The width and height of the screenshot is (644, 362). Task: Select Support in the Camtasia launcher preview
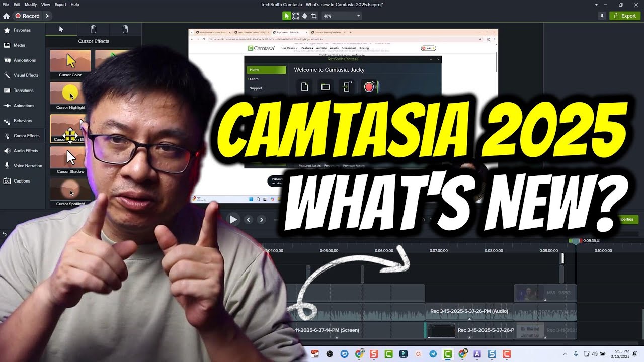point(256,88)
